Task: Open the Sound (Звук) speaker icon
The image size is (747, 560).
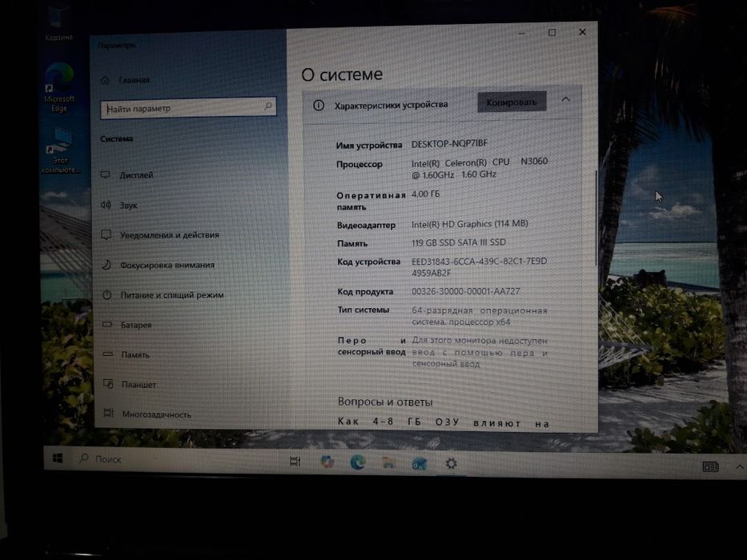Action: [106, 205]
